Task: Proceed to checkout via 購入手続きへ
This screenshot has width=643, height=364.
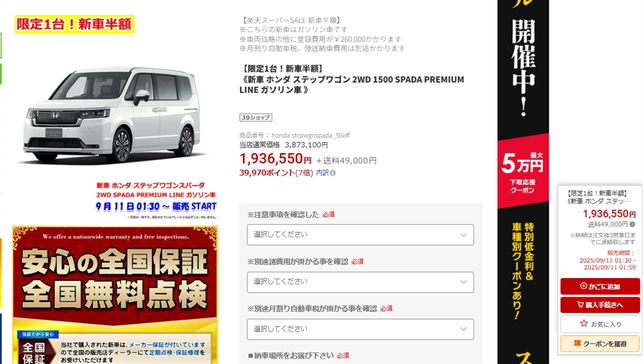Action: pos(600,304)
